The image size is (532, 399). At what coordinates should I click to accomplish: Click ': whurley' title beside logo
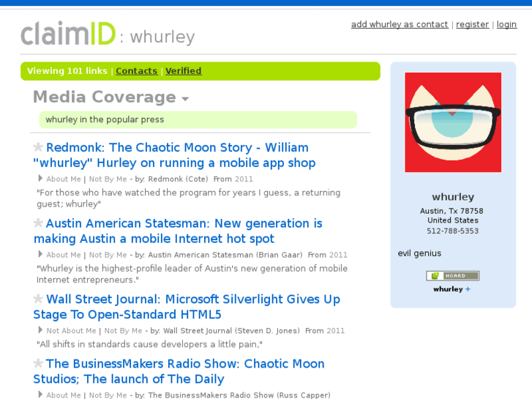tap(157, 37)
